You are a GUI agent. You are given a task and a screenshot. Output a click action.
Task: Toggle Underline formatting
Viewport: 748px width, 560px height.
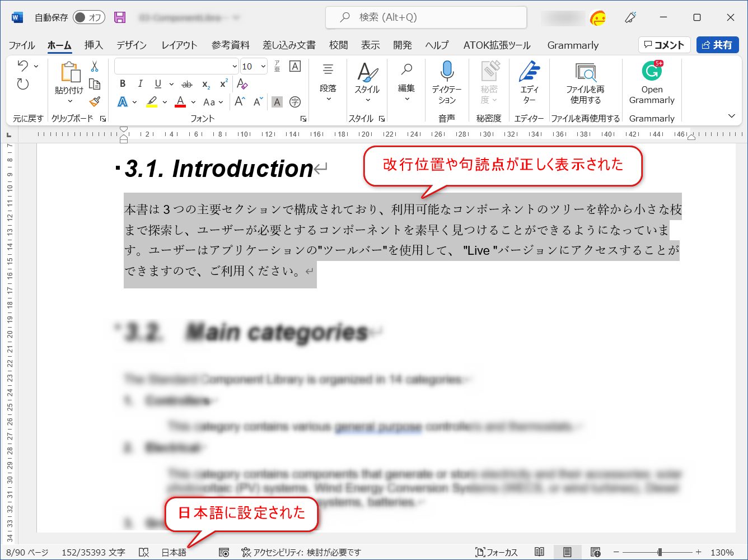tap(158, 84)
